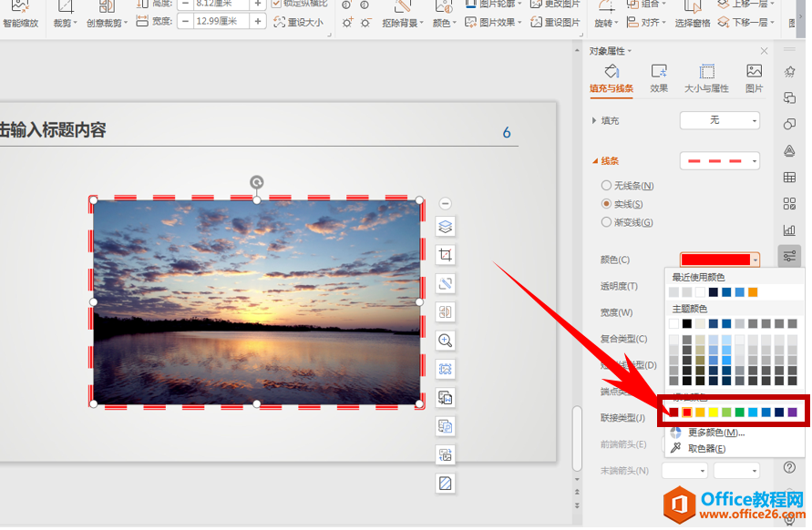Click the 重设大小 reset size button
This screenshot has height=530, width=812.
tap(298, 22)
